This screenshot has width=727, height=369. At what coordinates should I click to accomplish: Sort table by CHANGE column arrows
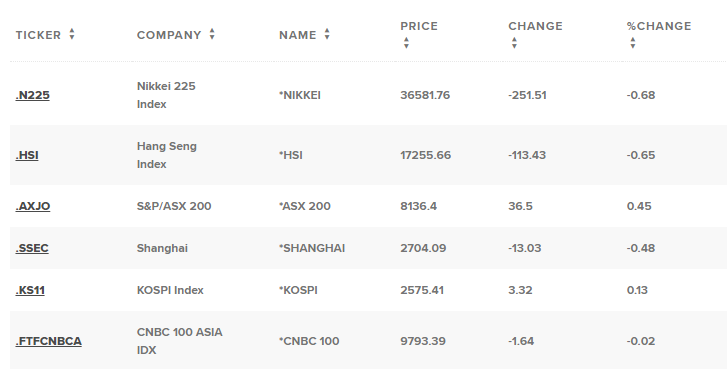coord(514,43)
